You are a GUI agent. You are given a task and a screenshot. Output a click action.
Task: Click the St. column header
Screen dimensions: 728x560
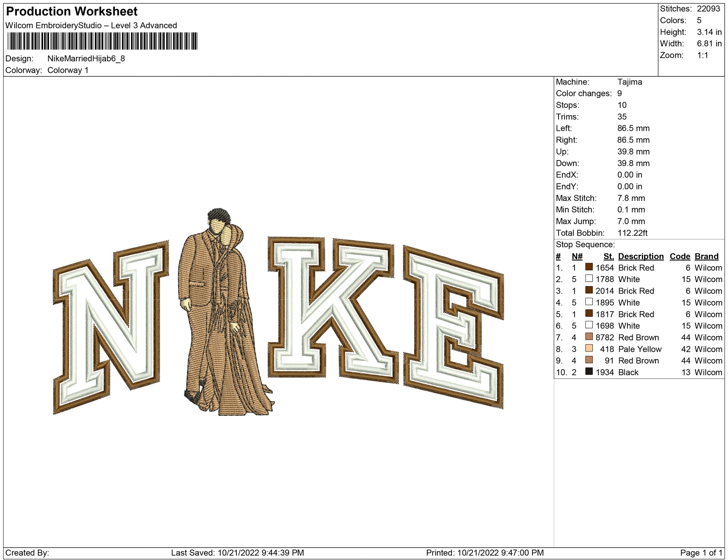pyautogui.click(x=608, y=256)
